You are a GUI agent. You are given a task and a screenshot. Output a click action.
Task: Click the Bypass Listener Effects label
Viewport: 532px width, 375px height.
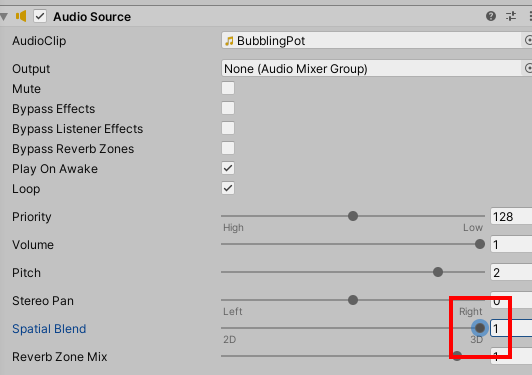click(78, 129)
